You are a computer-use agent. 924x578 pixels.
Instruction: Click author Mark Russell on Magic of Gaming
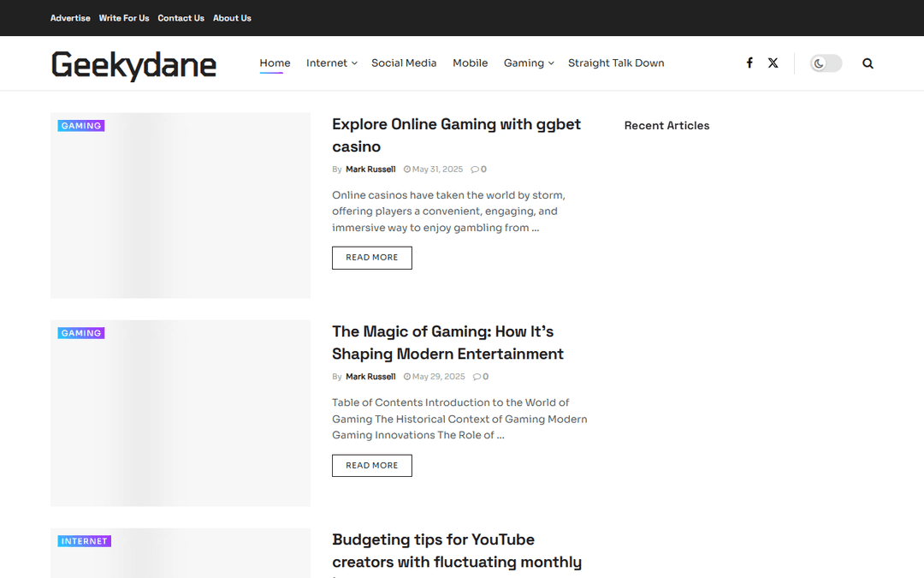click(370, 377)
